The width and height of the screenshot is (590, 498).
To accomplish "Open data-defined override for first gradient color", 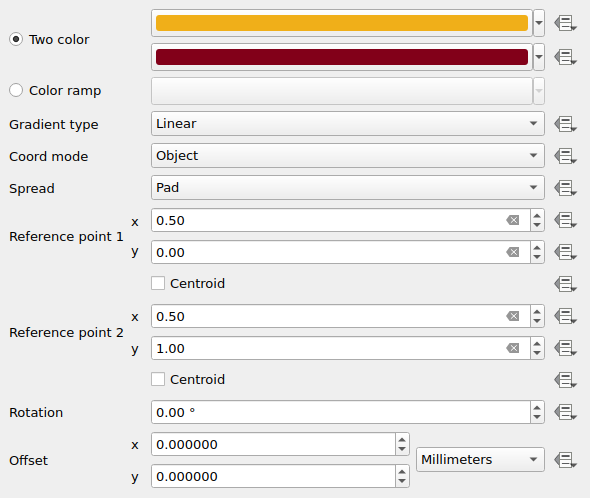I will pos(565,23).
